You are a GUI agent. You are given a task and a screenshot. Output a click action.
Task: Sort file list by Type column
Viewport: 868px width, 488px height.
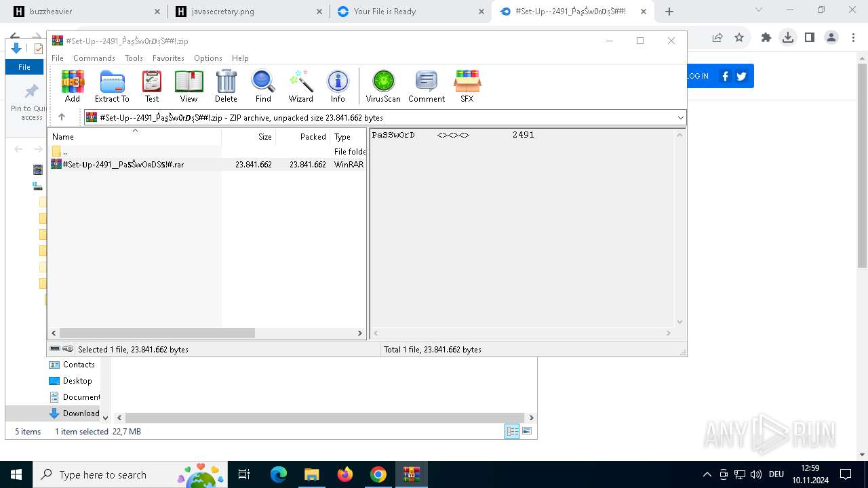coord(348,136)
